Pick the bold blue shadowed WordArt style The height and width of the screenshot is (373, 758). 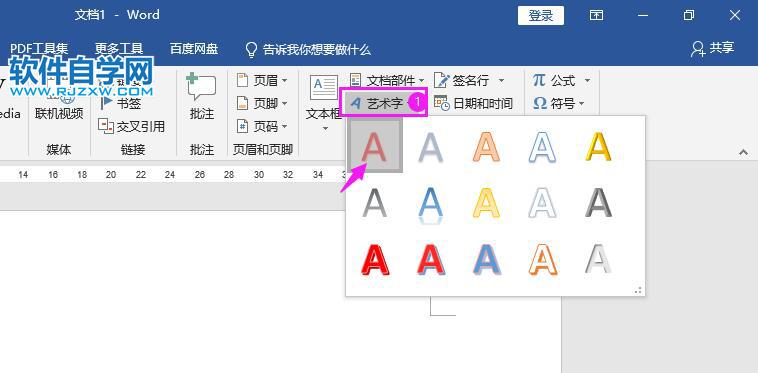click(486, 259)
